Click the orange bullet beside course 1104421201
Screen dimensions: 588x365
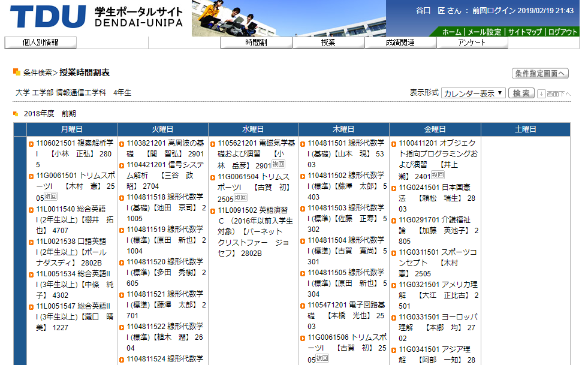pyautogui.click(x=122, y=166)
